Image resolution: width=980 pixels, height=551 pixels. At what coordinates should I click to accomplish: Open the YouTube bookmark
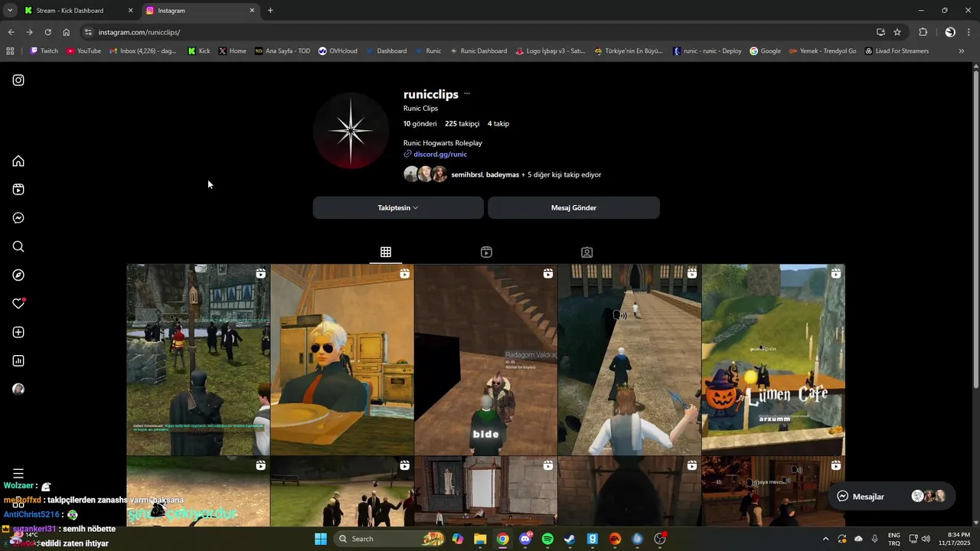tap(83, 51)
